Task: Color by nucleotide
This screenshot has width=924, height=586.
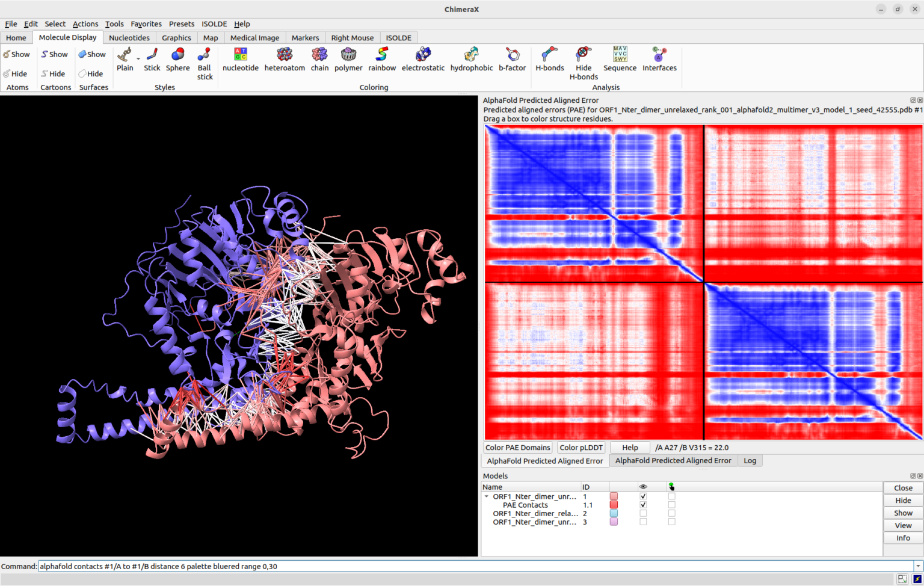Action: click(241, 59)
